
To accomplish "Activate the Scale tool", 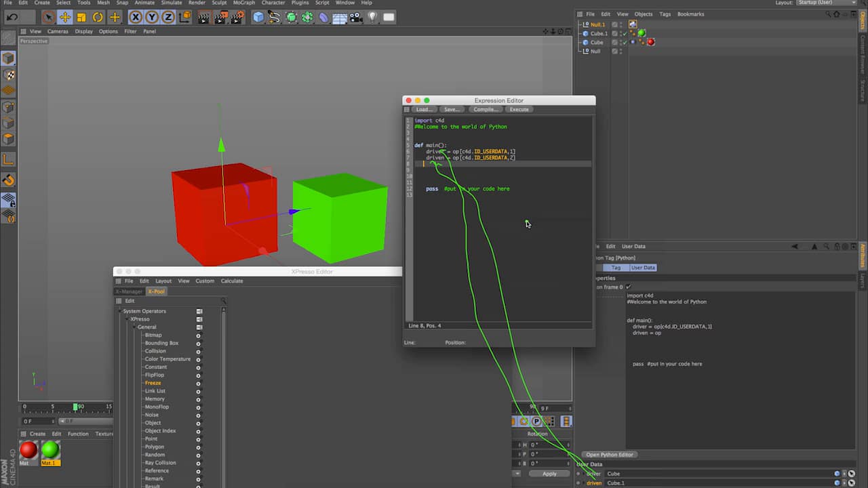I will [x=81, y=17].
